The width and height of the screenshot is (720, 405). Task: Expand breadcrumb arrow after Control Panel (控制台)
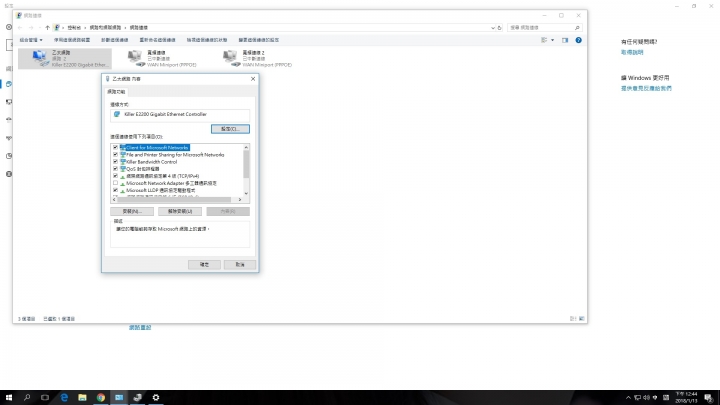coord(85,28)
